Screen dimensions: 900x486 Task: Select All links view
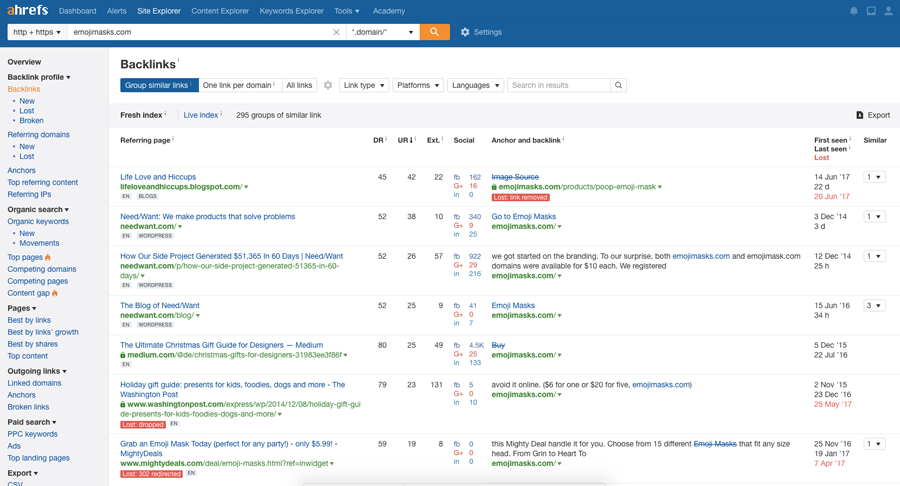[299, 86]
